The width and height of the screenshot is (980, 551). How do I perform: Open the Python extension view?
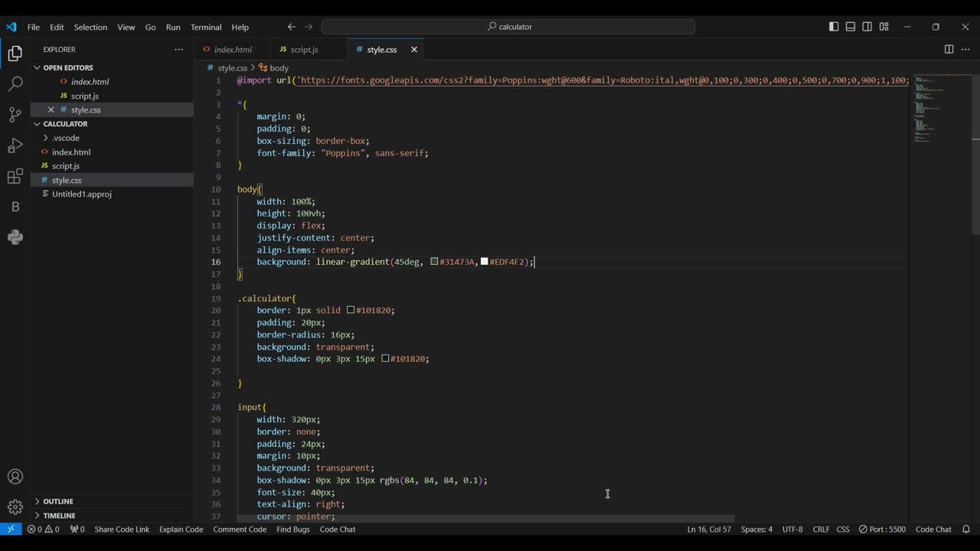pyautogui.click(x=15, y=237)
